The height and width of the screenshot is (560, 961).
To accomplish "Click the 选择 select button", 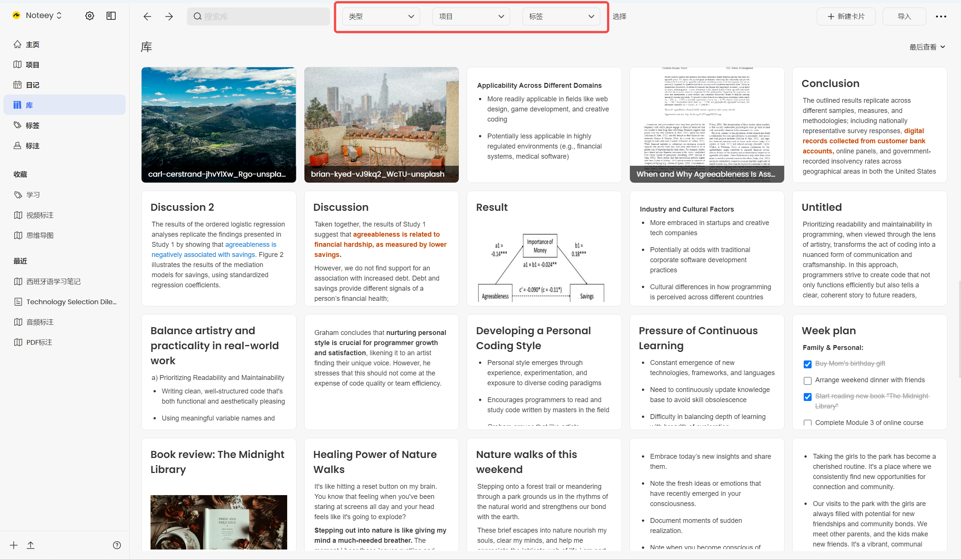I will (x=619, y=17).
